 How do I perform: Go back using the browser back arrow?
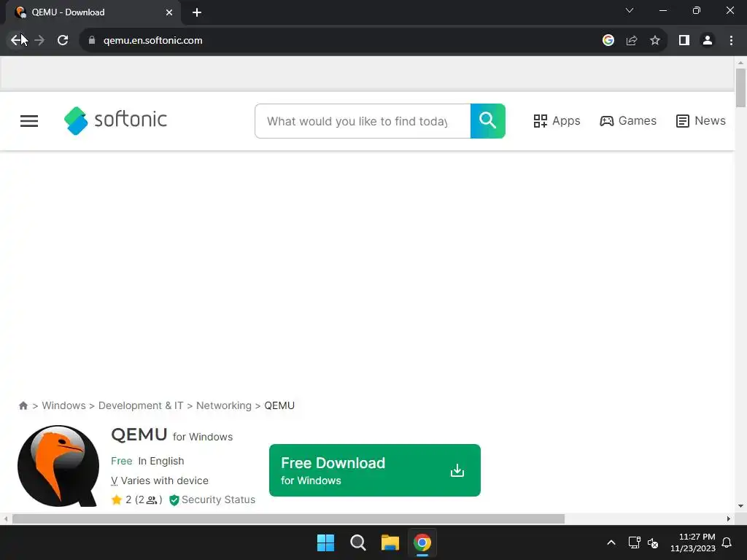click(16, 41)
